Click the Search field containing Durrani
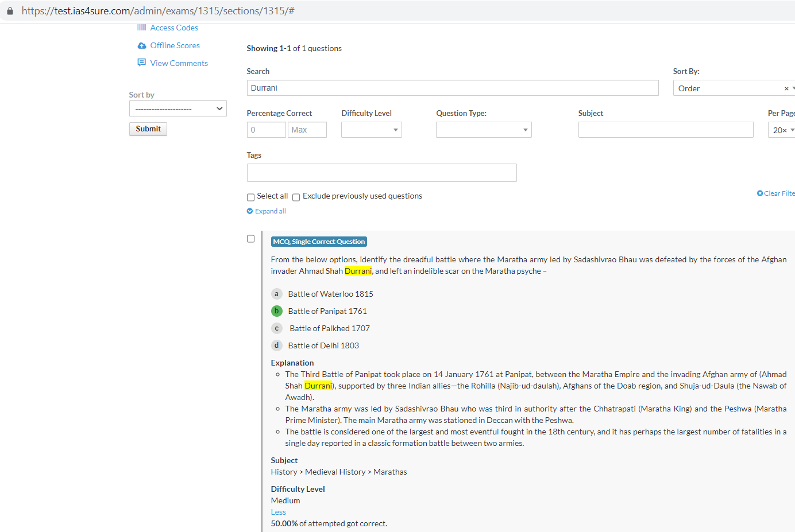The height and width of the screenshot is (532, 795). pyautogui.click(x=452, y=88)
